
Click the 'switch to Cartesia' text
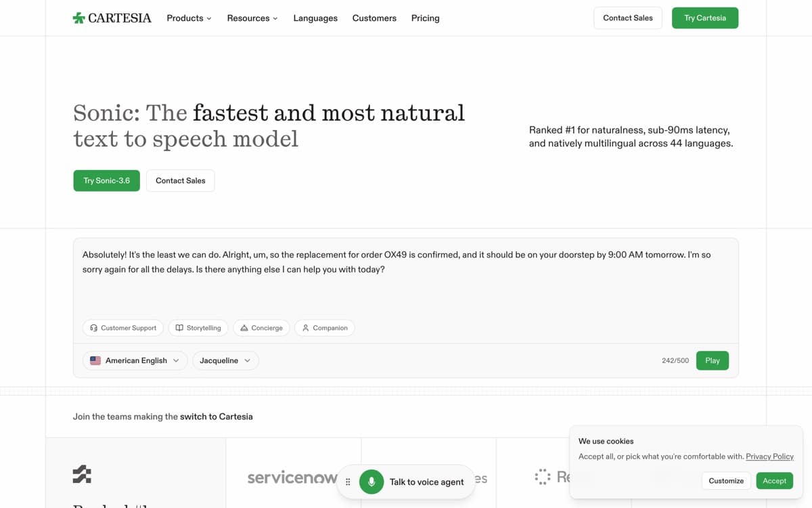click(217, 417)
